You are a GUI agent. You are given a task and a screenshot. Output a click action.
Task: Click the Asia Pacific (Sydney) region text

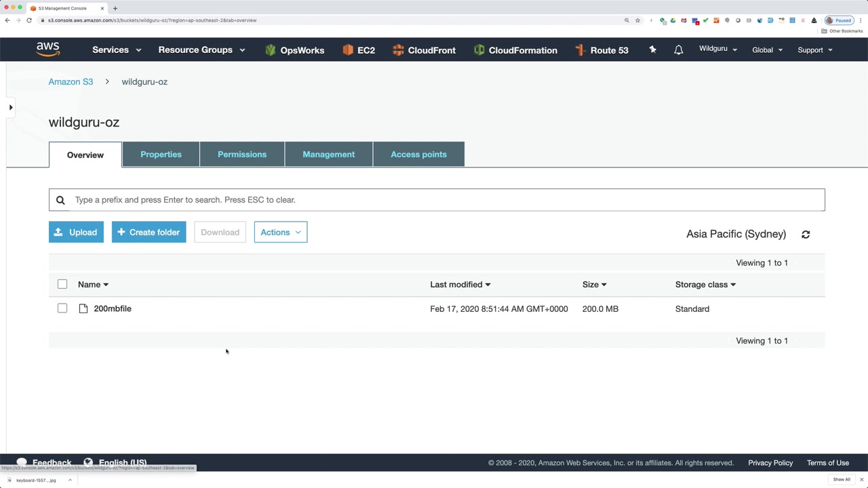[736, 234]
